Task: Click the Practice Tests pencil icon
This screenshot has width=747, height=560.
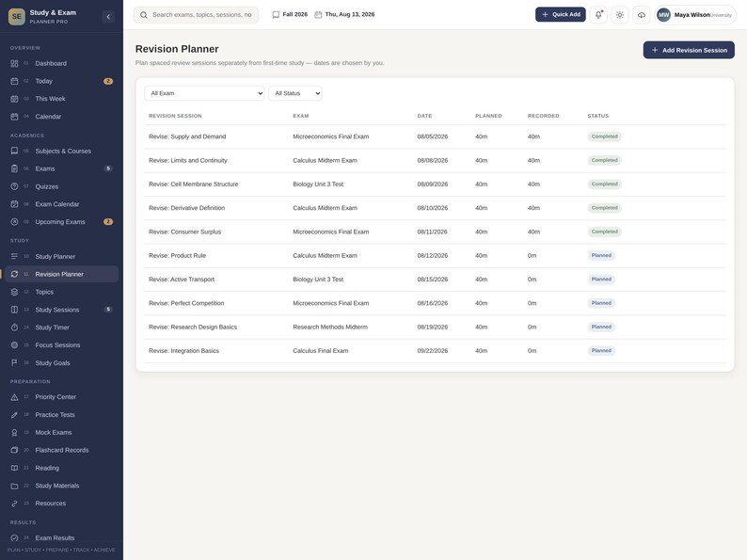Action: click(14, 415)
